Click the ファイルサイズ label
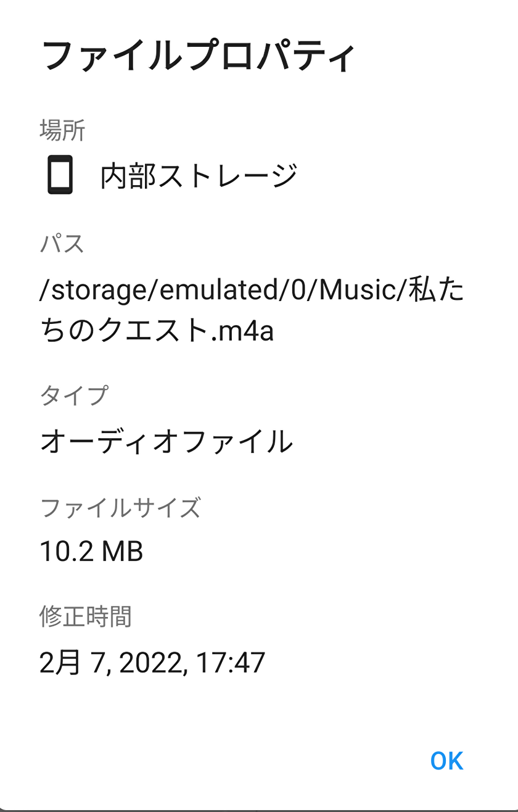518x812 pixels. pos(120,508)
